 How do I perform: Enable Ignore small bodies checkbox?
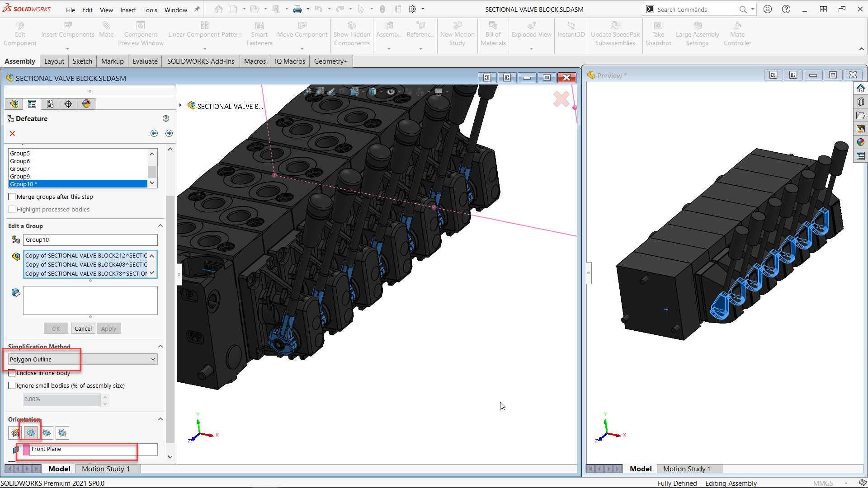[12, 386]
